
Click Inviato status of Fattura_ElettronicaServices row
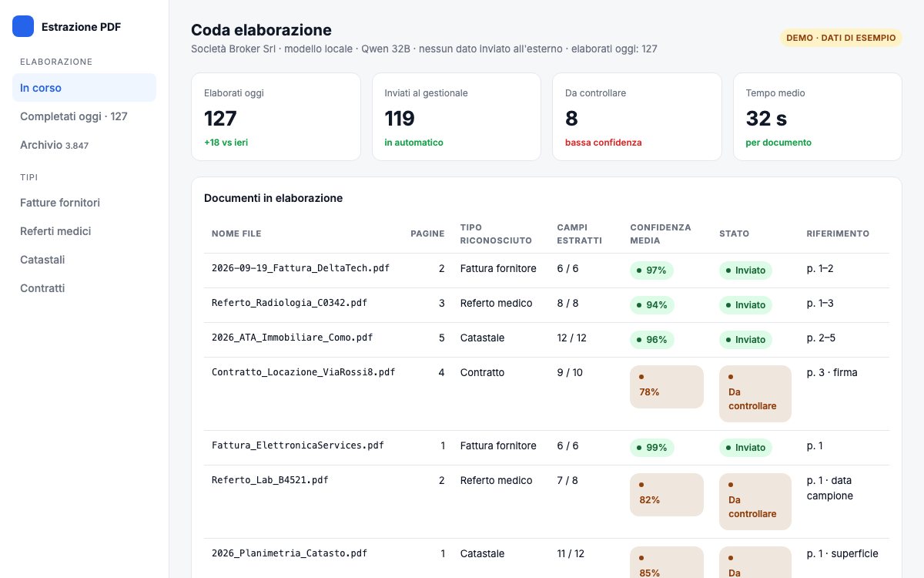745,448
